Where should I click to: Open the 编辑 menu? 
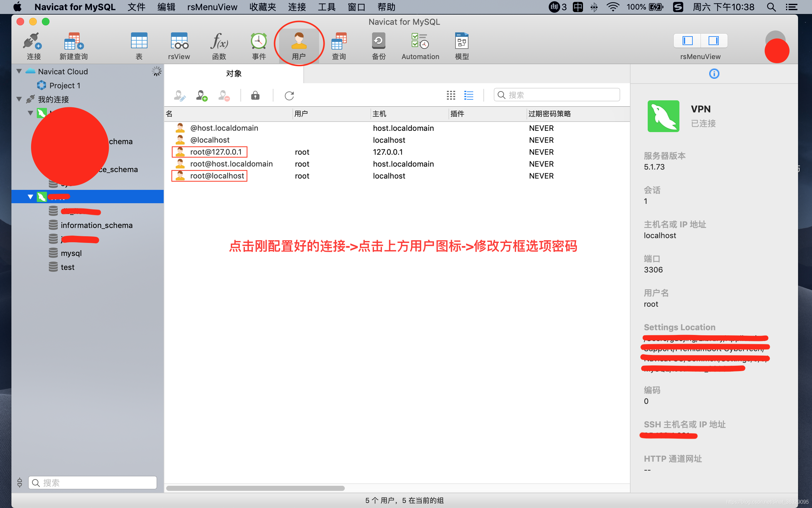(167, 7)
